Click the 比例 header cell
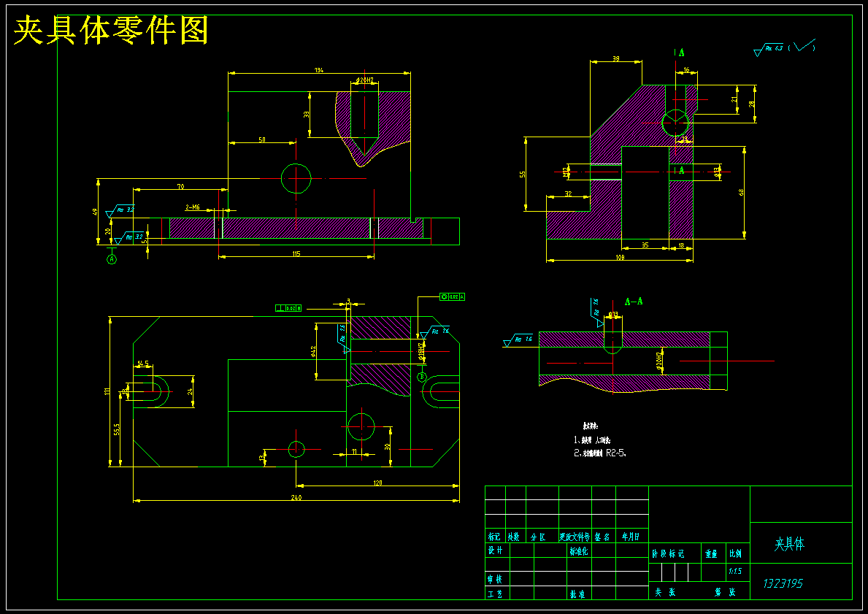The width and height of the screenshot is (868, 614). tap(736, 553)
